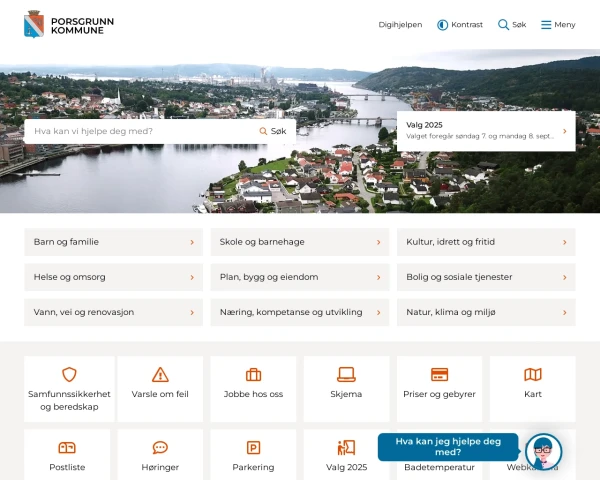Open Helse og omsorg category
600x480 pixels.
114,277
